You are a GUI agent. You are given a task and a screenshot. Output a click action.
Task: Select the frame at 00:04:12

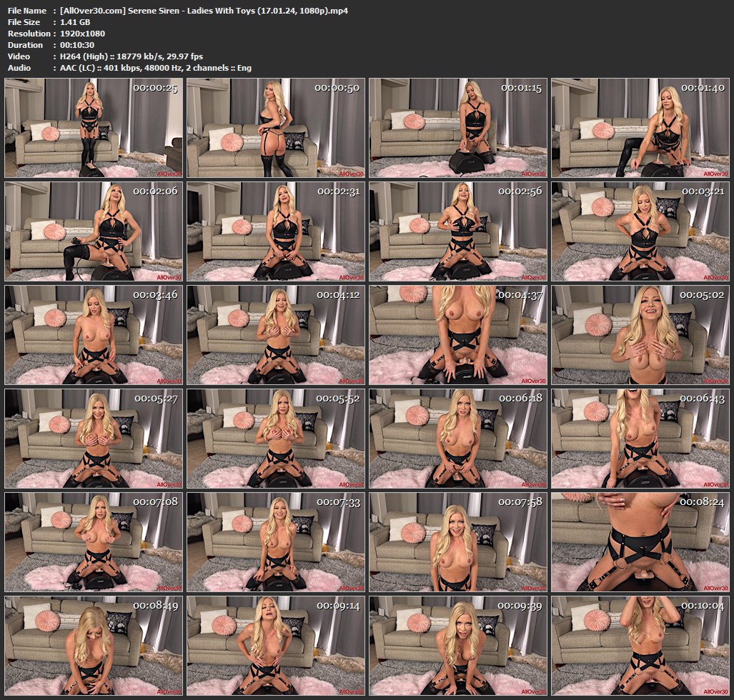coord(277,335)
